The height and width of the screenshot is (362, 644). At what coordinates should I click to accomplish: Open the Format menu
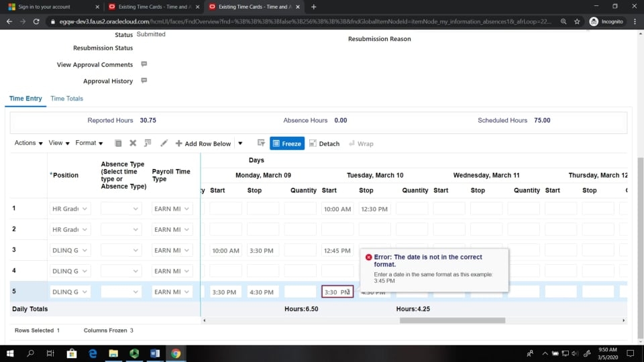pos(89,143)
